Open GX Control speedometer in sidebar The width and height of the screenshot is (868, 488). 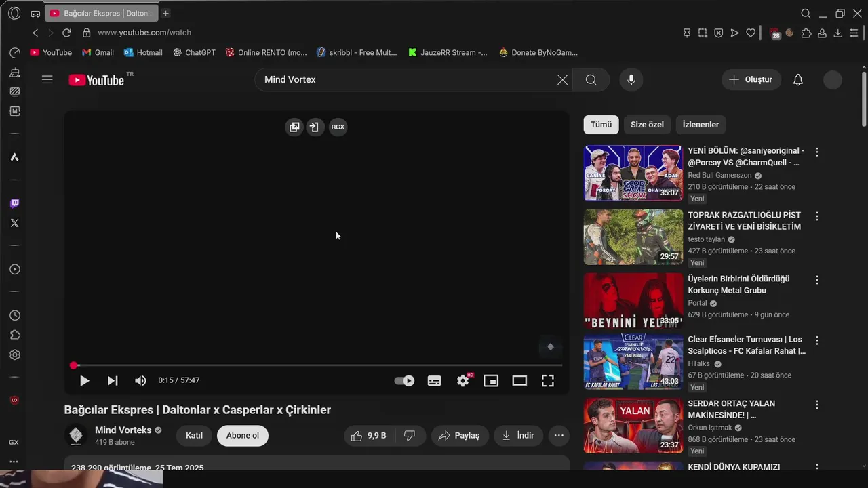pos(14,53)
